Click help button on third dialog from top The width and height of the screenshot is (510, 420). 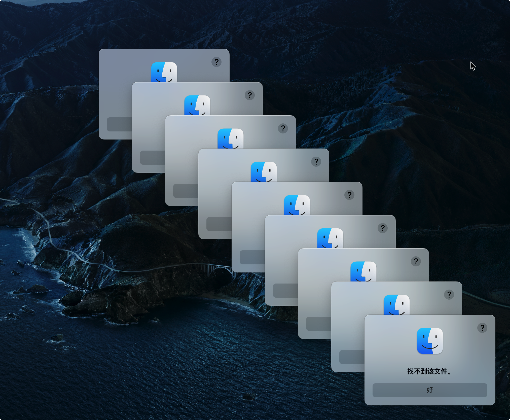tap(283, 128)
